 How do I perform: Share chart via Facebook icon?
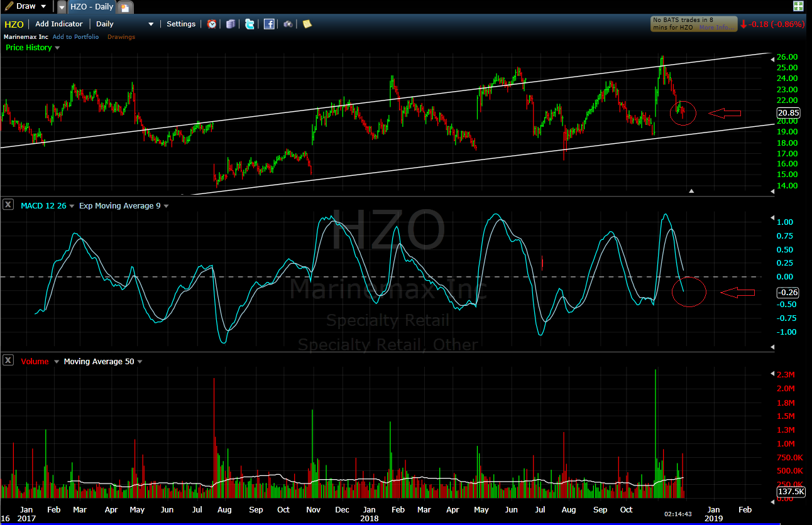pos(269,24)
